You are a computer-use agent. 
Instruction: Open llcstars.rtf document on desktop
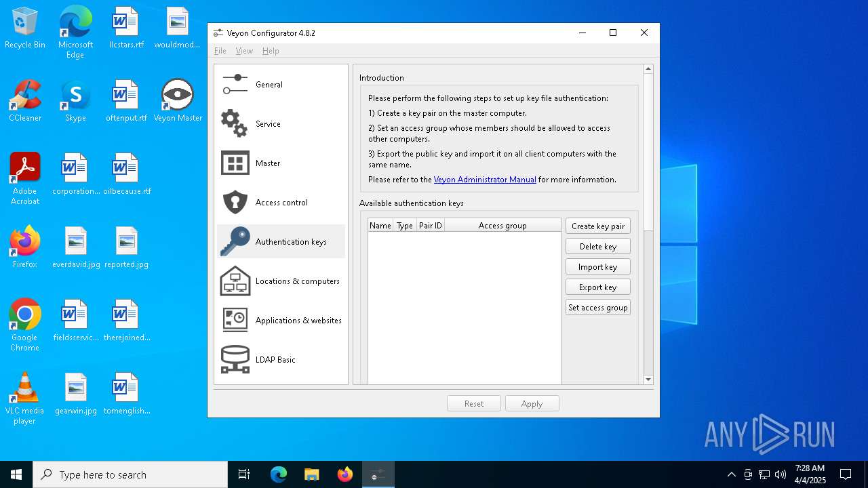pyautogui.click(x=126, y=28)
